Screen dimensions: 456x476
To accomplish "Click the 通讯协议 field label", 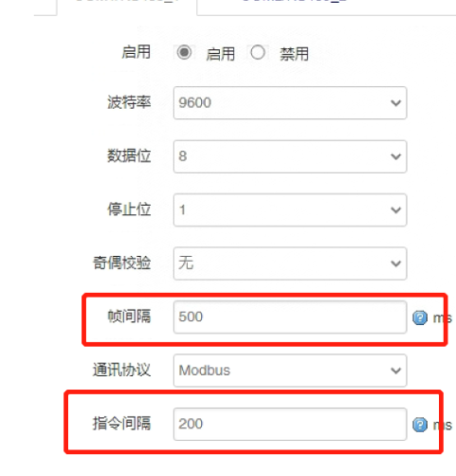I will 122,370.
